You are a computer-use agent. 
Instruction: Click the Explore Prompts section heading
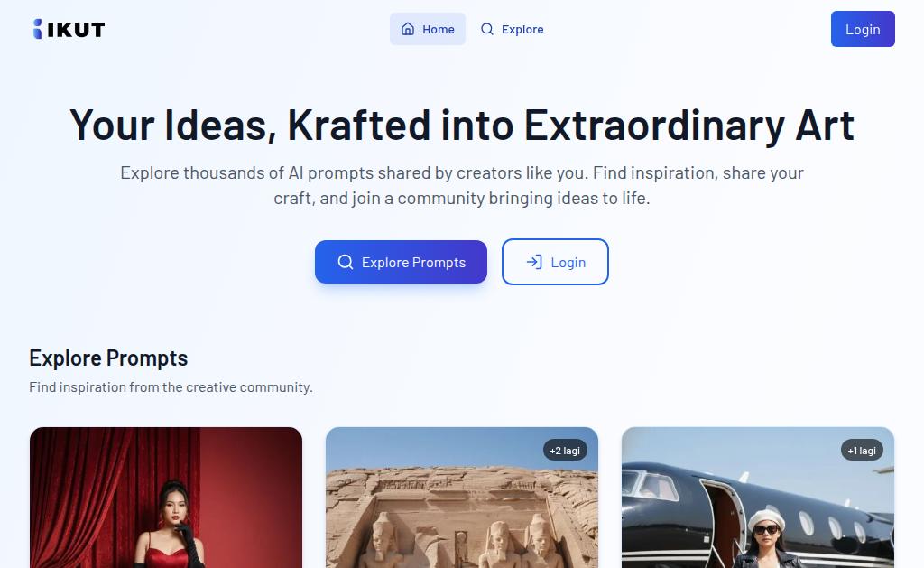[108, 358]
